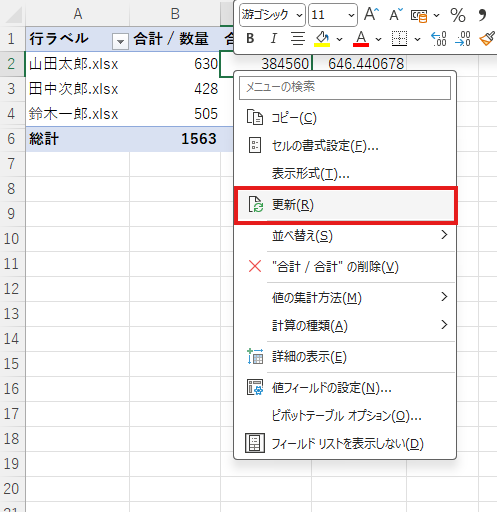The height and width of the screenshot is (512, 497).
Task: Click the メニューの検索 search box
Action: pos(345,88)
